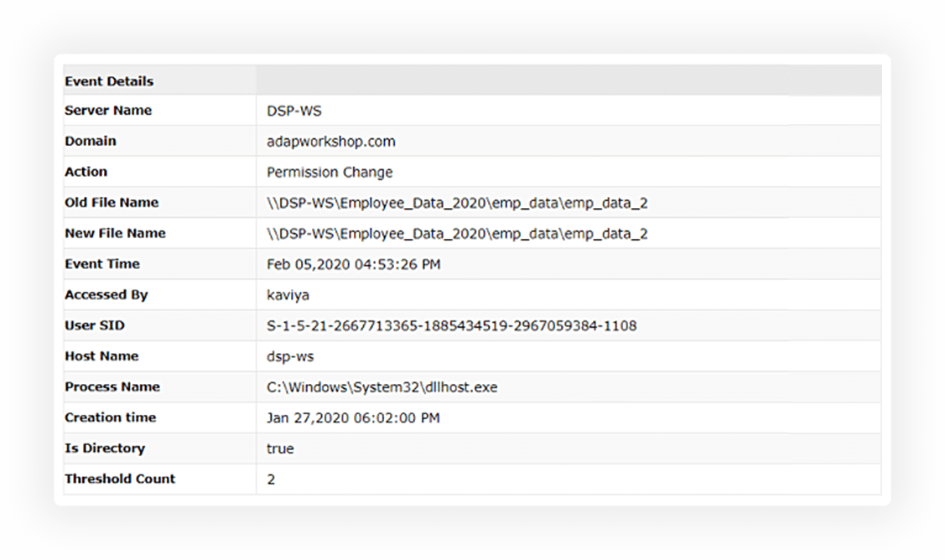Click the Accessed By user kaviya

pos(288,295)
